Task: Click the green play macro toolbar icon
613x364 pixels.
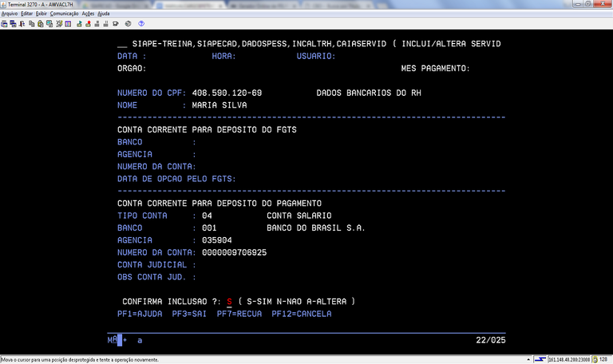Action: tap(79, 24)
